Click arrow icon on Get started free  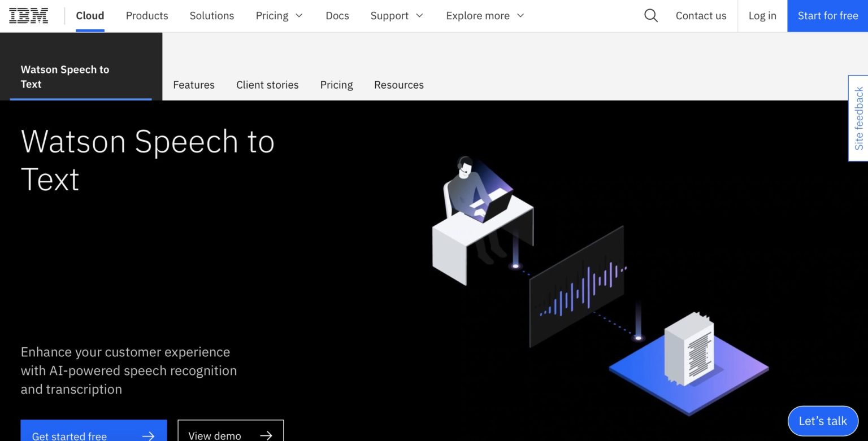[148, 435]
